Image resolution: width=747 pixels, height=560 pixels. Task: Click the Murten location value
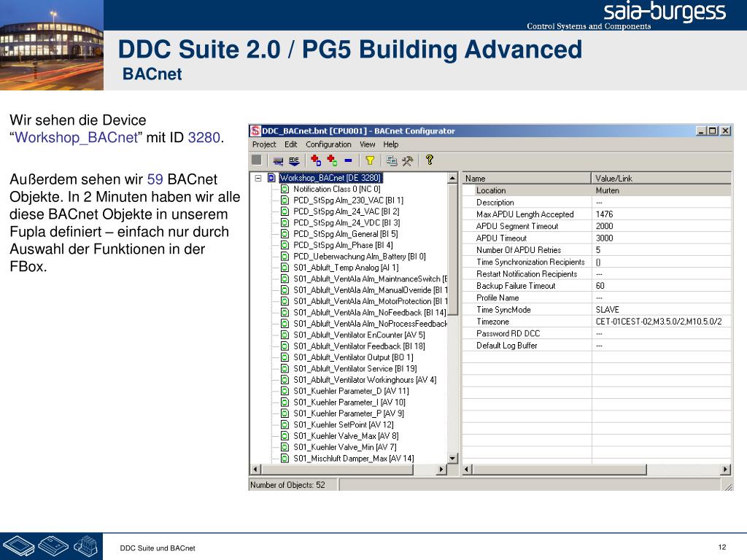click(608, 190)
